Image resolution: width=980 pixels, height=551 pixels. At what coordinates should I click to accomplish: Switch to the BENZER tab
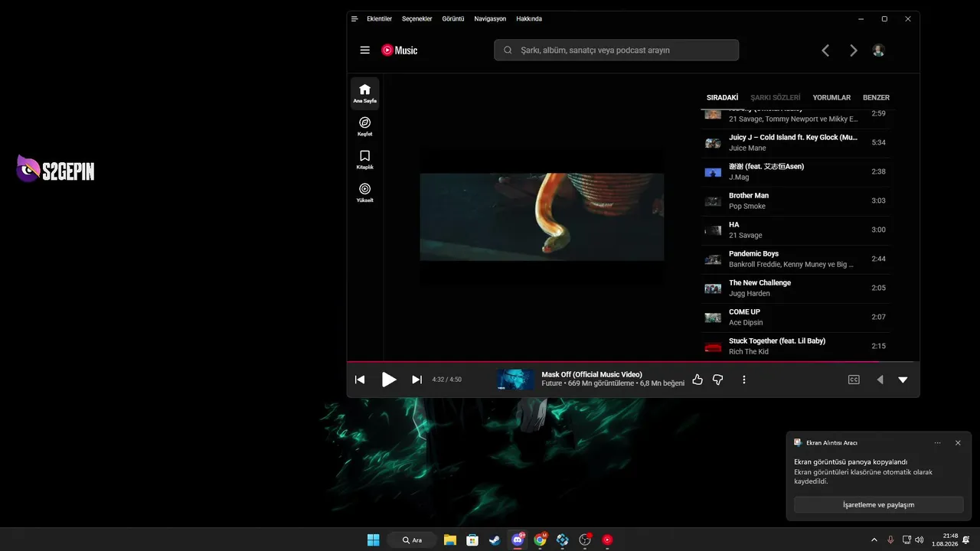coord(876,98)
